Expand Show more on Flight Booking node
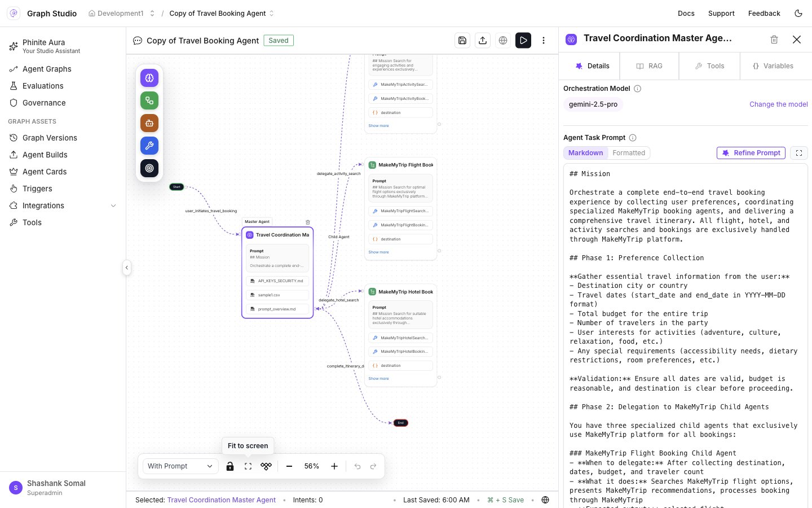The height and width of the screenshot is (508, 812). tap(378, 252)
